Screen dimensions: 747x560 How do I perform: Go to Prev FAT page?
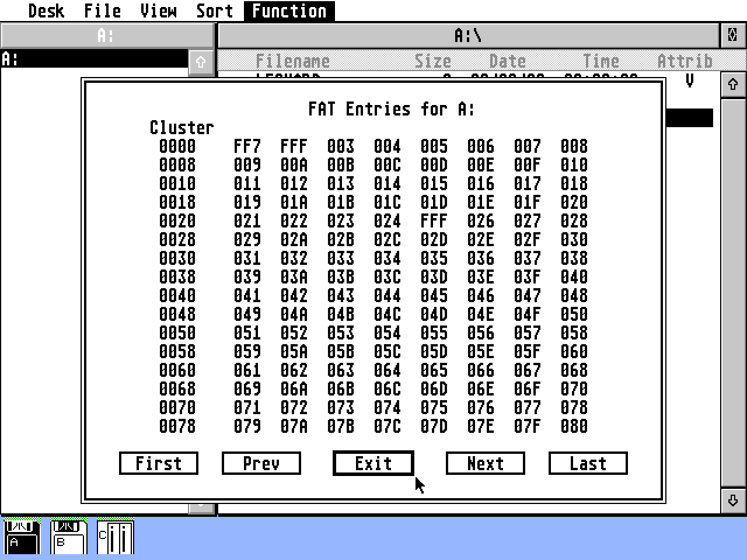click(x=261, y=463)
